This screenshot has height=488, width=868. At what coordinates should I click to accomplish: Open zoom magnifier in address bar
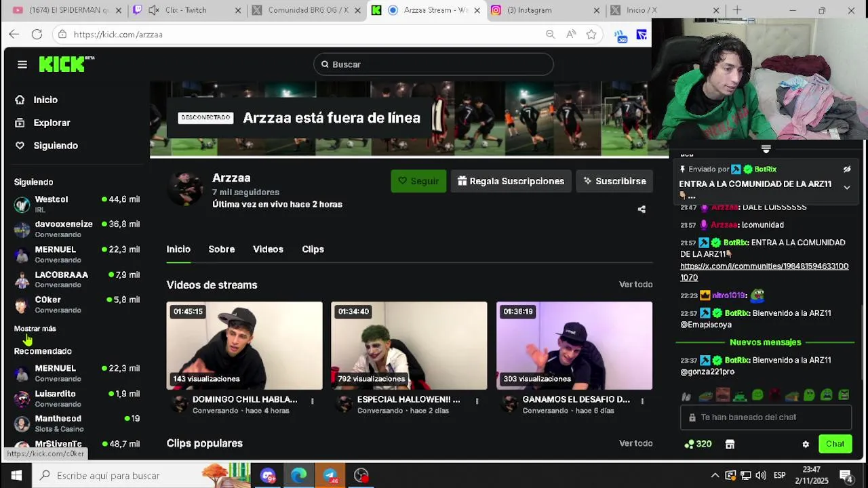(x=550, y=35)
